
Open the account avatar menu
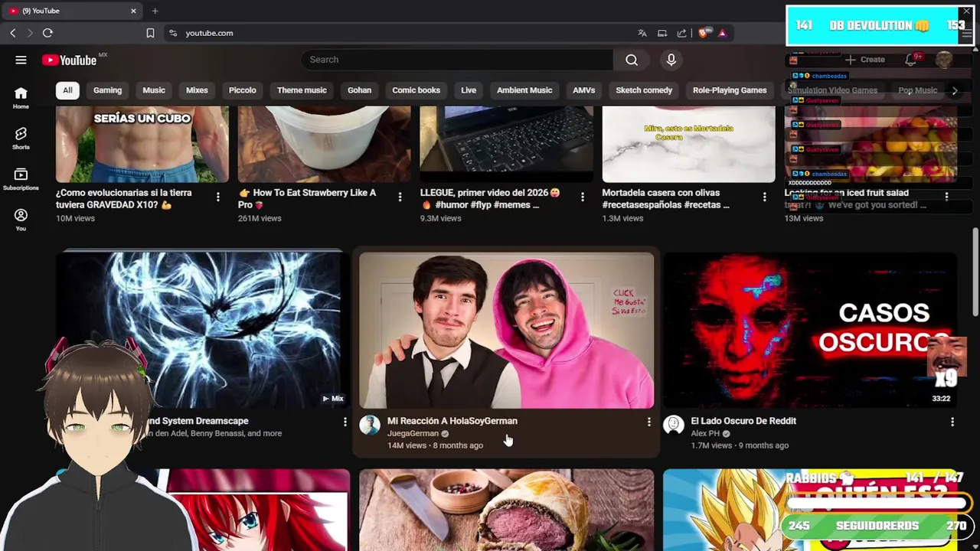pos(944,60)
